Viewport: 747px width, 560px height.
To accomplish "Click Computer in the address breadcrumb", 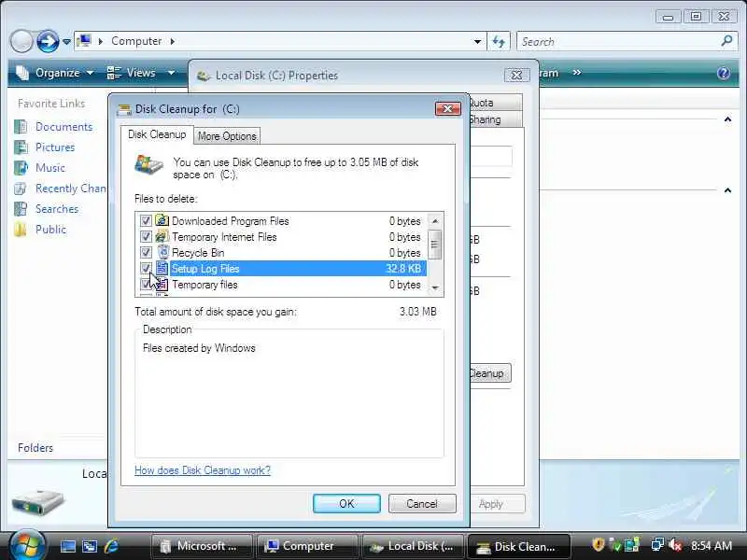I will [x=136, y=41].
